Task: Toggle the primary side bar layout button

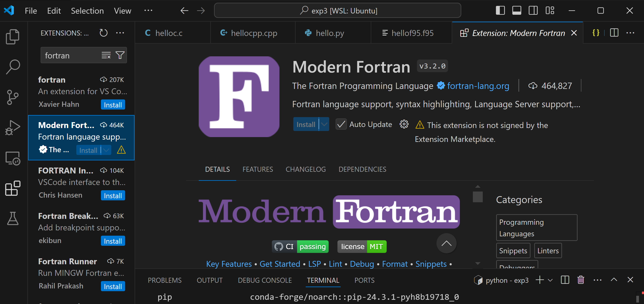Action: [x=500, y=11]
